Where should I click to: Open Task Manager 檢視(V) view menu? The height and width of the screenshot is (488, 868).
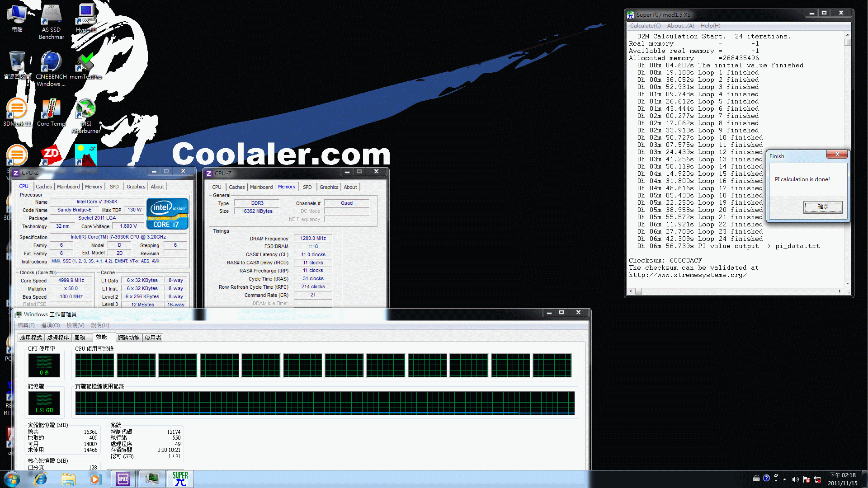(x=75, y=325)
